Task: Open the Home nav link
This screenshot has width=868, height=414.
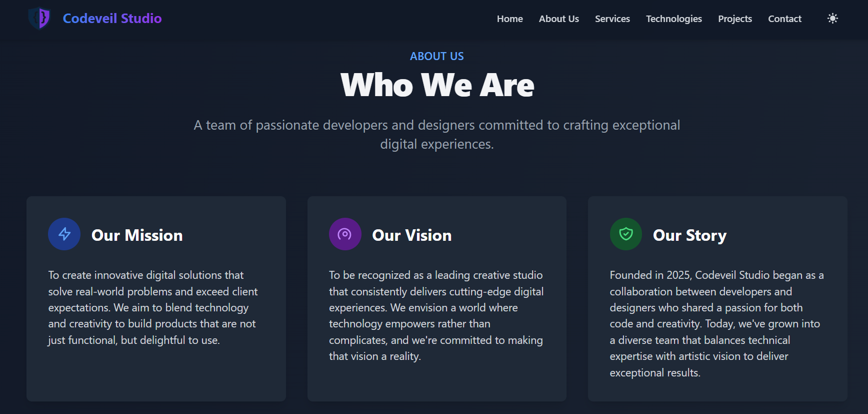Action: tap(509, 19)
